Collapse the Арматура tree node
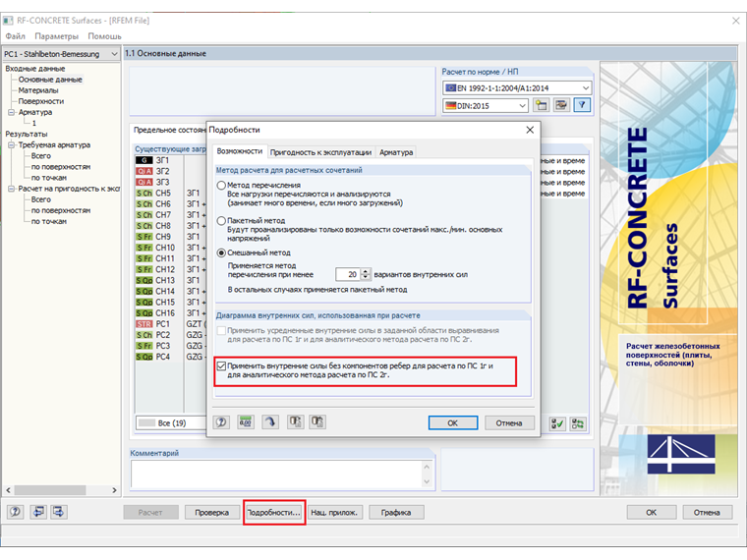Screen dimensions: 747x560 tap(11, 112)
